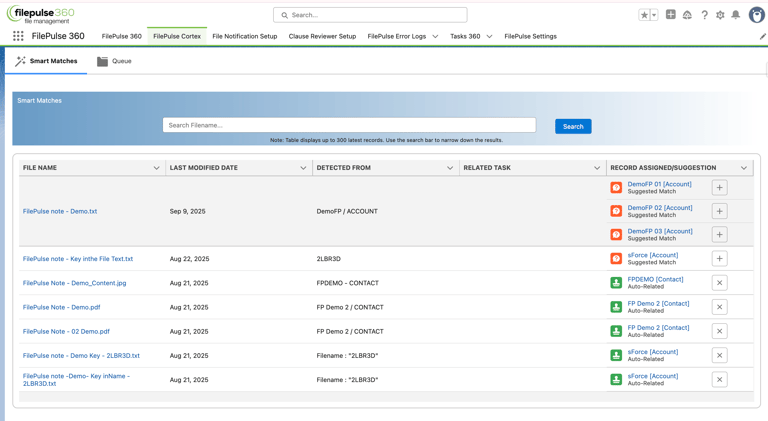768x421 pixels.
Task: Click the plus button for DemoFP 01
Action: tap(720, 187)
